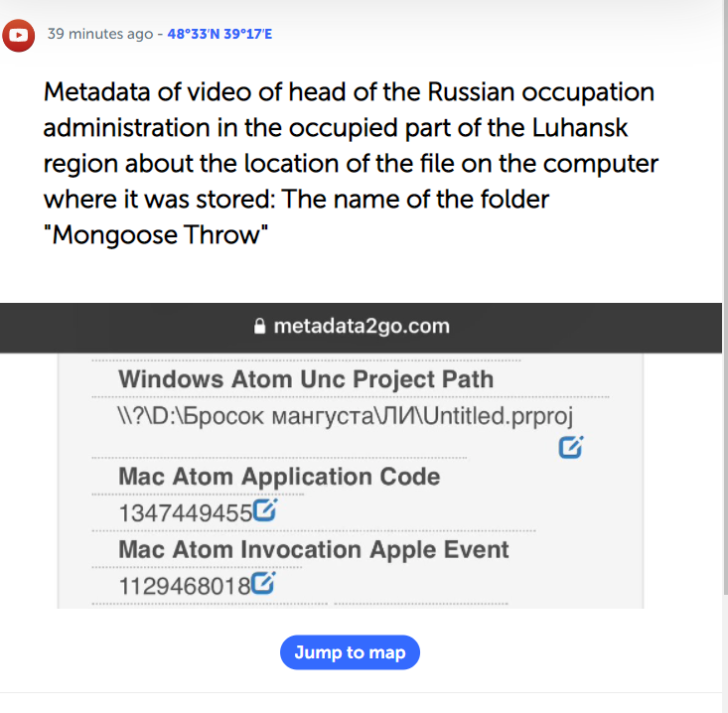Select the Windows Atom Unc Project Path heading

click(x=305, y=378)
